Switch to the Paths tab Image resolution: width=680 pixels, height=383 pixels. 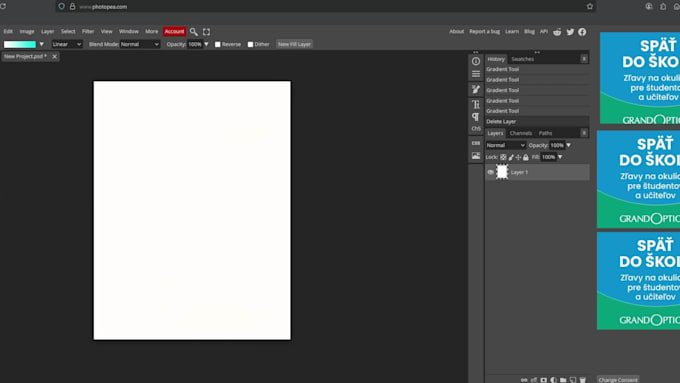546,133
